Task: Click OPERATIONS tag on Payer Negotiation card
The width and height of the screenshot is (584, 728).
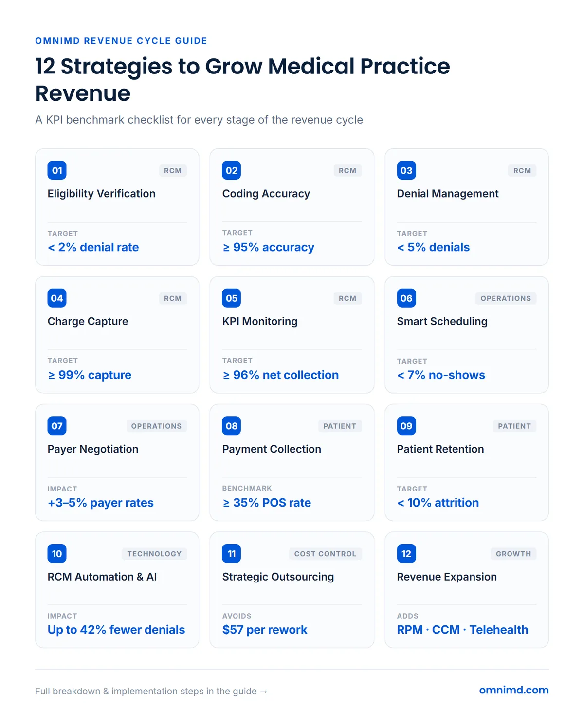Action: click(x=156, y=426)
